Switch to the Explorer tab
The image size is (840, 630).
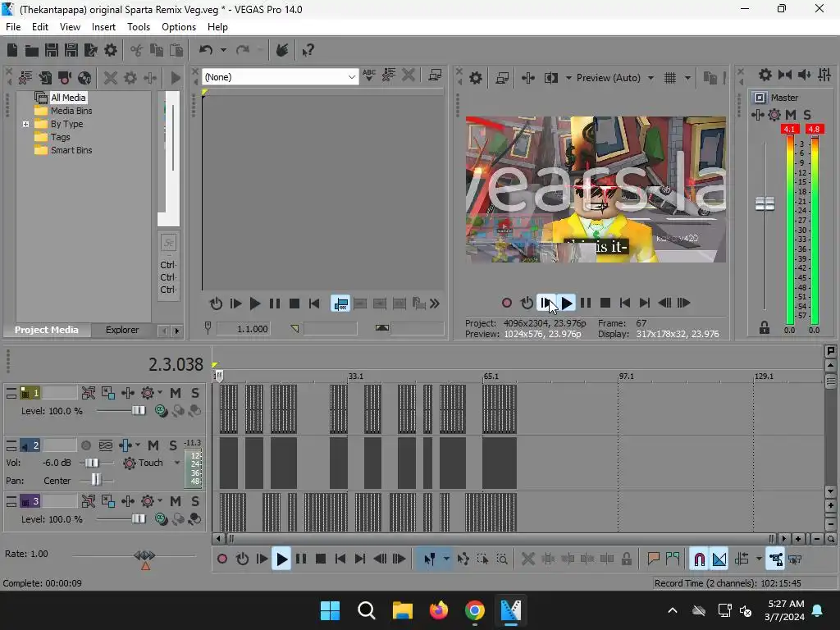pos(122,330)
